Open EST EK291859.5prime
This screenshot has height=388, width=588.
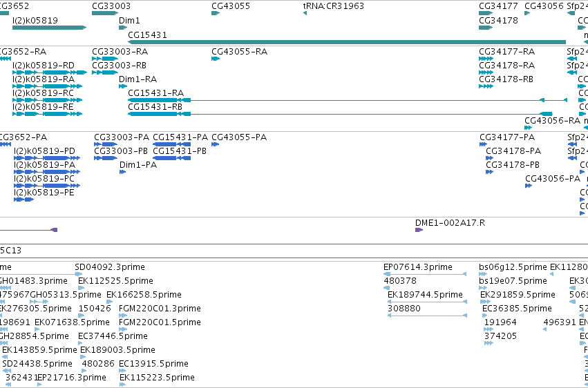[518, 295]
